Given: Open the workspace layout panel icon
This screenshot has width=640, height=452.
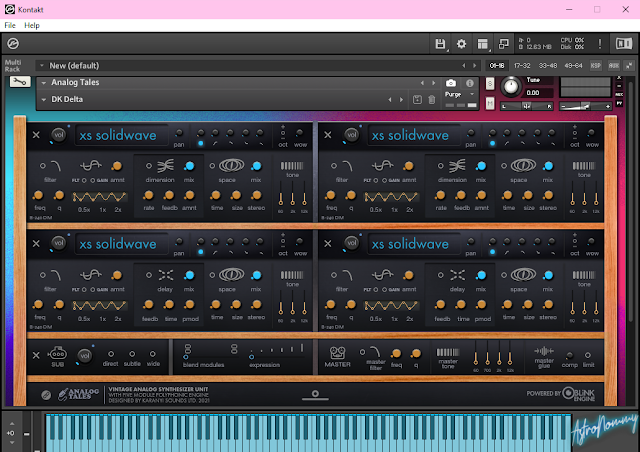Looking at the screenshot, I should (482, 44).
